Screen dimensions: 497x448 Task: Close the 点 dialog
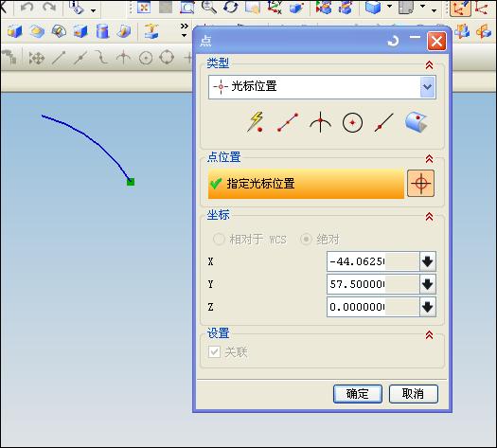pyautogui.click(x=436, y=42)
